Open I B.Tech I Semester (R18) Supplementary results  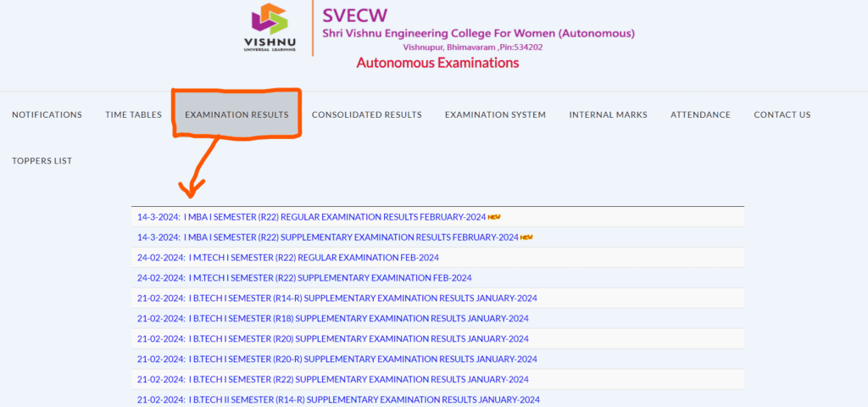[333, 319]
